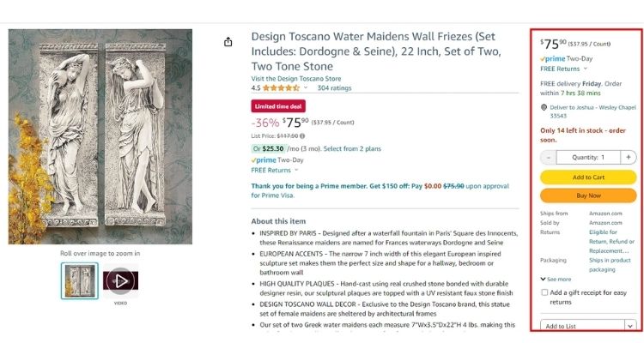Expand See more seller details

556,279
